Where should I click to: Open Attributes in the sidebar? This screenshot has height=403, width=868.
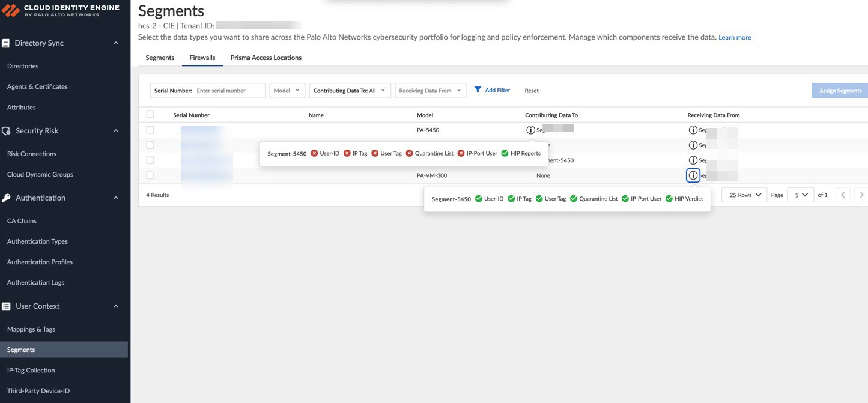point(22,107)
